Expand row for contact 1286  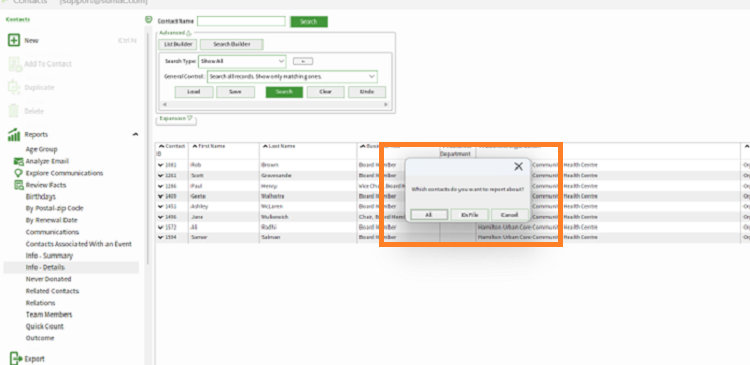tap(160, 186)
